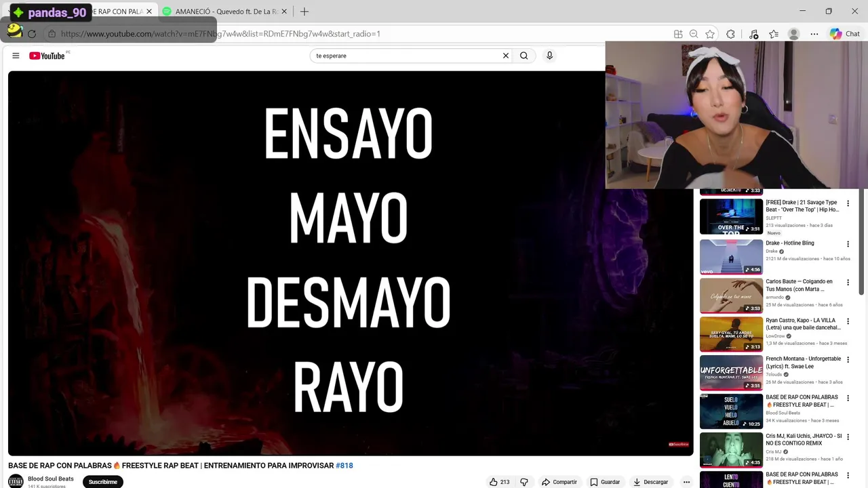The image size is (868, 488).
Task: Open the Colgando en tus manos thumbnail
Action: [x=731, y=296]
